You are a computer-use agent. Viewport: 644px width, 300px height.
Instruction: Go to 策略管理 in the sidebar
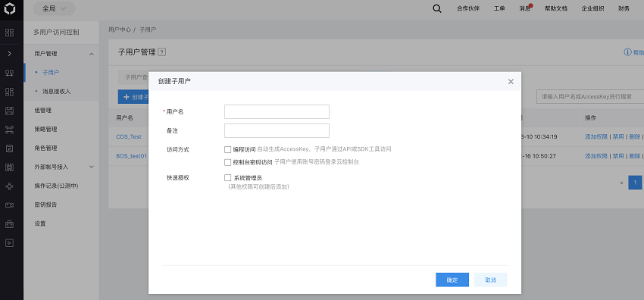click(x=45, y=130)
